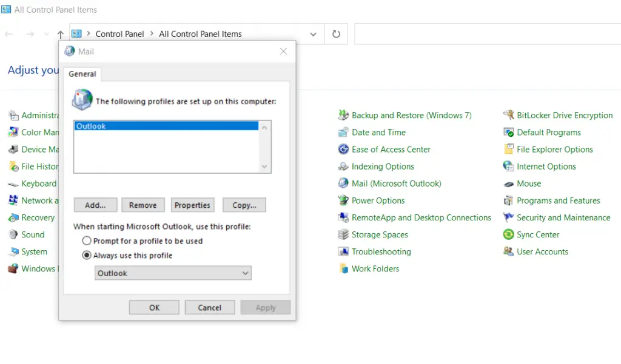Click the Remove profile button
Image resolution: width=621 pixels, height=364 pixels.
[143, 205]
